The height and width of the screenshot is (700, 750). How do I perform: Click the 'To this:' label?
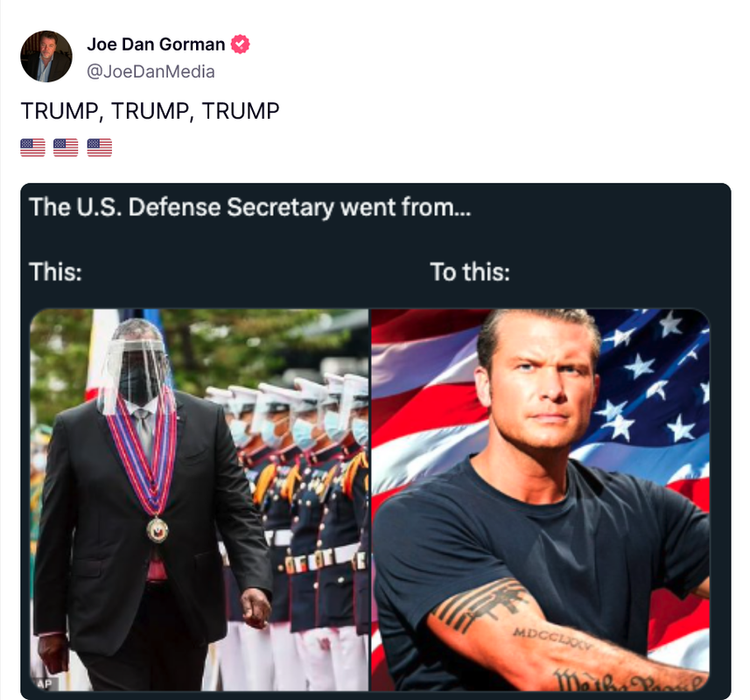(x=470, y=271)
